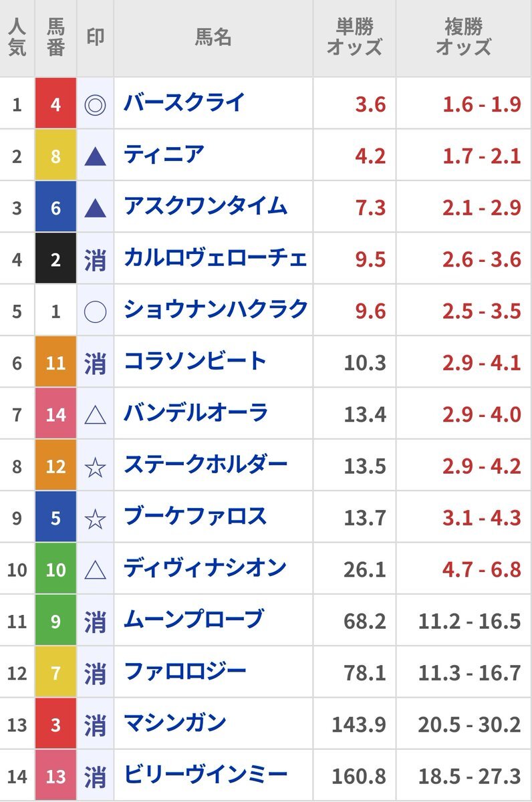The width and height of the screenshot is (532, 802).
Task: Click the 消 mark for カルロヴェローチェ
Action: [96, 260]
